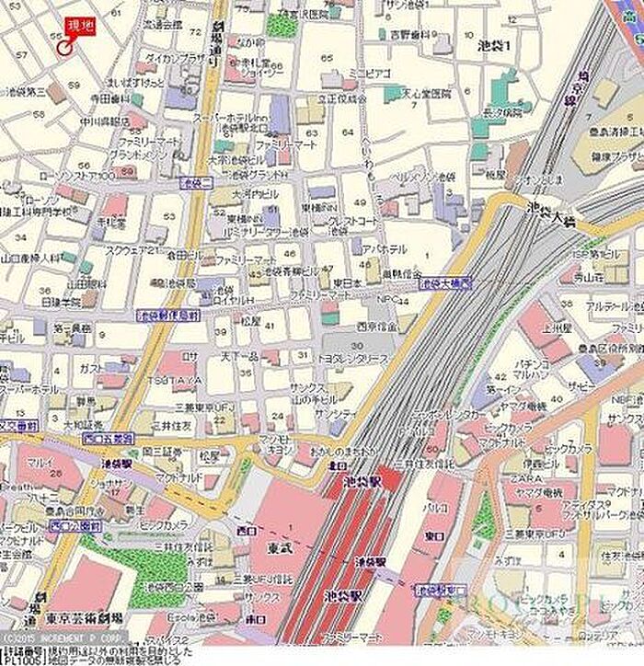Click the 池袋駅東口 intersection sign

pyautogui.click(x=436, y=589)
